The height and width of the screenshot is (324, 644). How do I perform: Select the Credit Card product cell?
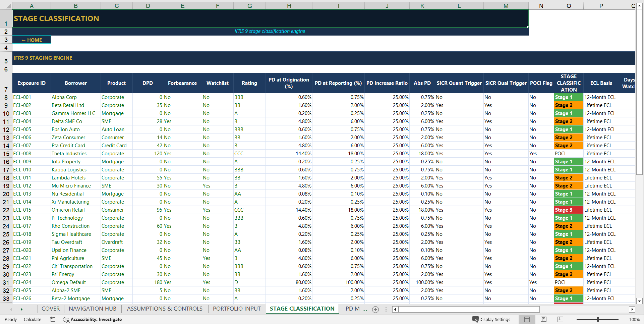117,146
